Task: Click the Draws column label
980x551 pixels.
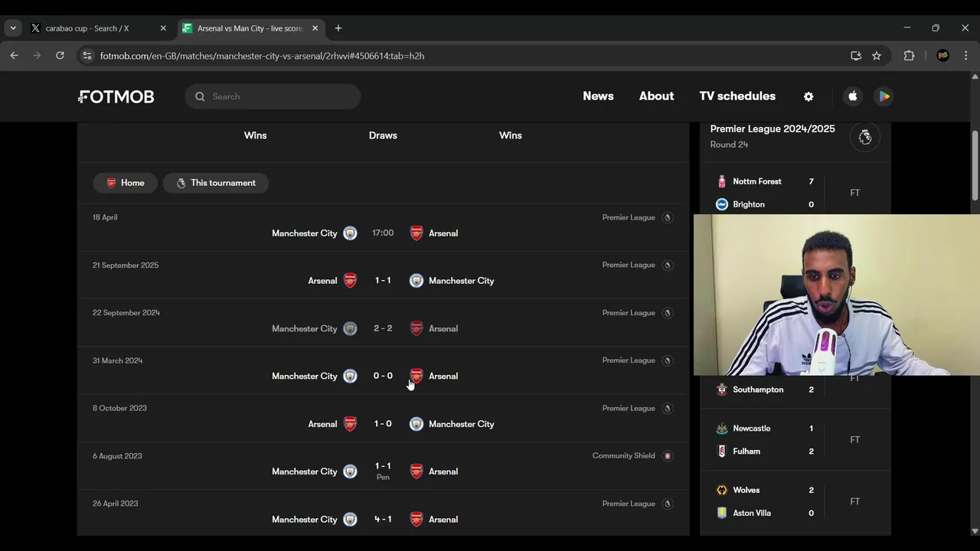Action: (383, 135)
